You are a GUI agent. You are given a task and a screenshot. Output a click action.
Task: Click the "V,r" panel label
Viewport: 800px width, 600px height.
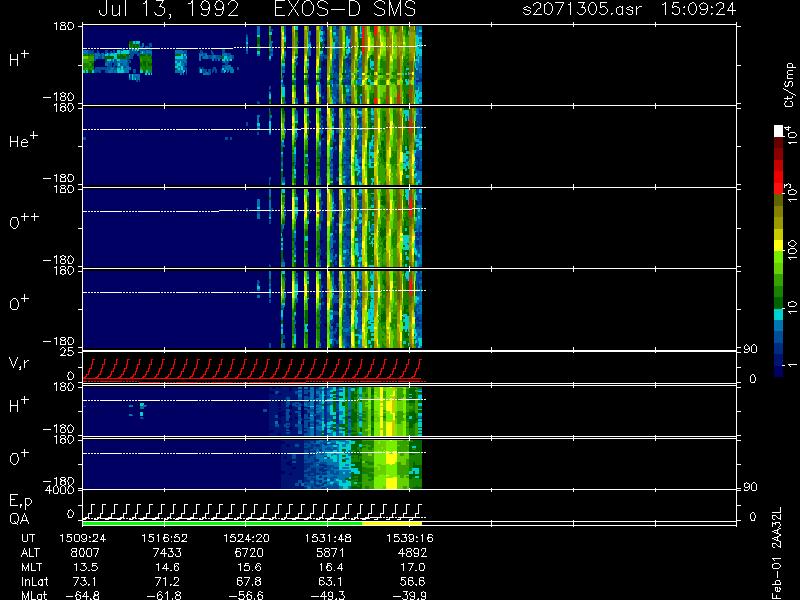coord(19,363)
